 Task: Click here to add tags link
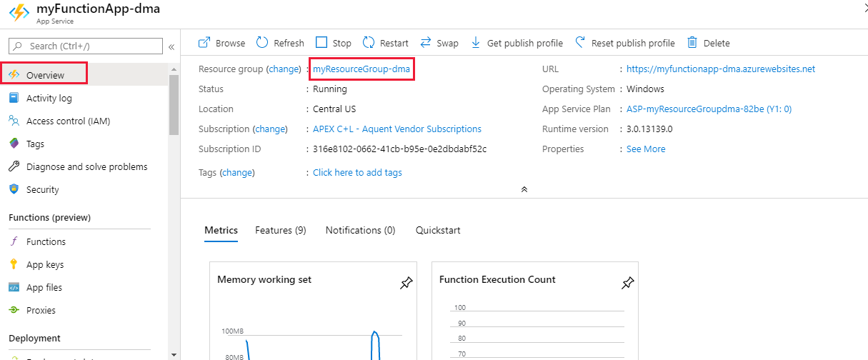pos(357,172)
